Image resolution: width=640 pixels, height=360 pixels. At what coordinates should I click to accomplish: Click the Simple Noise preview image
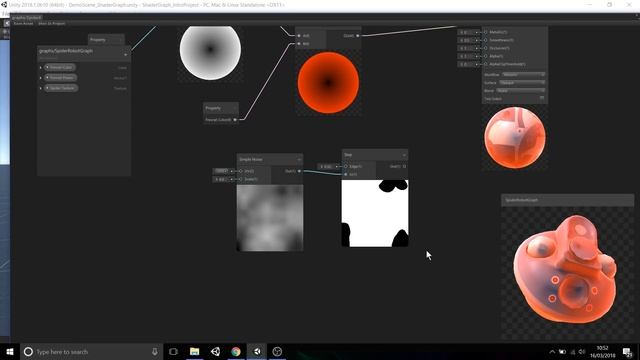coord(270,218)
